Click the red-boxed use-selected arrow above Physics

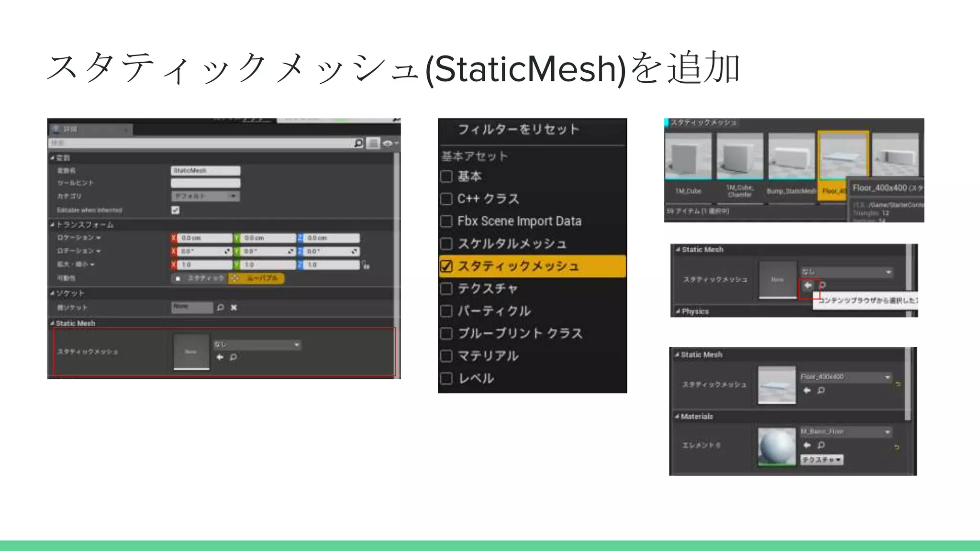pyautogui.click(x=808, y=286)
